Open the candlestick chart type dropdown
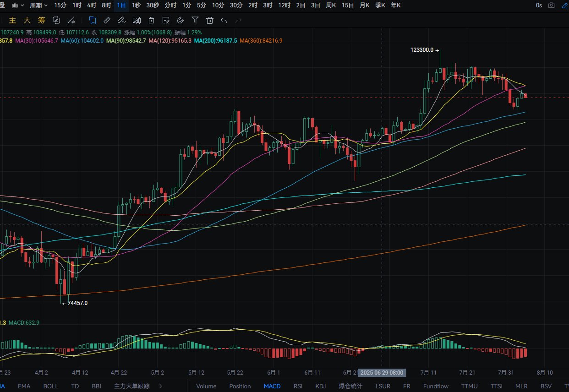The height and width of the screenshot is (392, 569). click(18, 5)
